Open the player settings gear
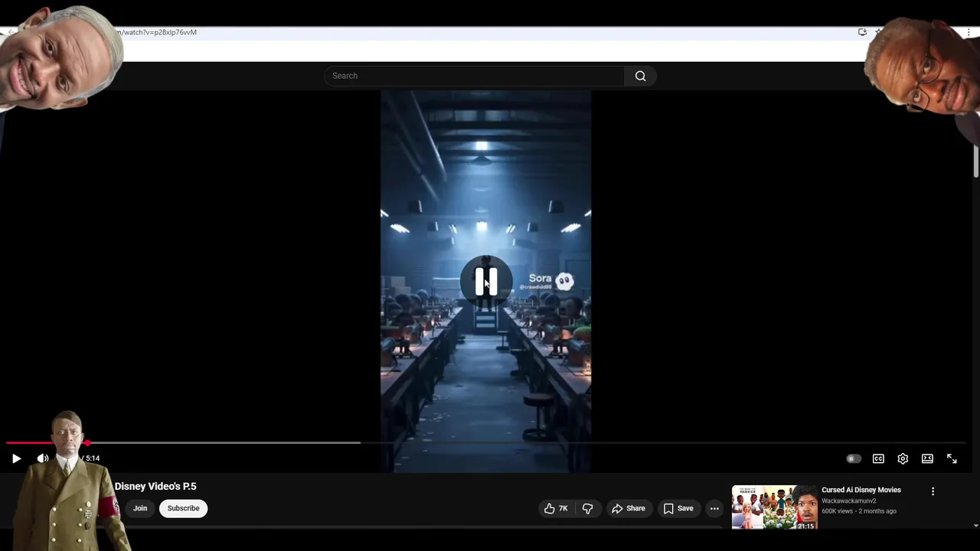The width and height of the screenshot is (980, 551). coord(903,458)
